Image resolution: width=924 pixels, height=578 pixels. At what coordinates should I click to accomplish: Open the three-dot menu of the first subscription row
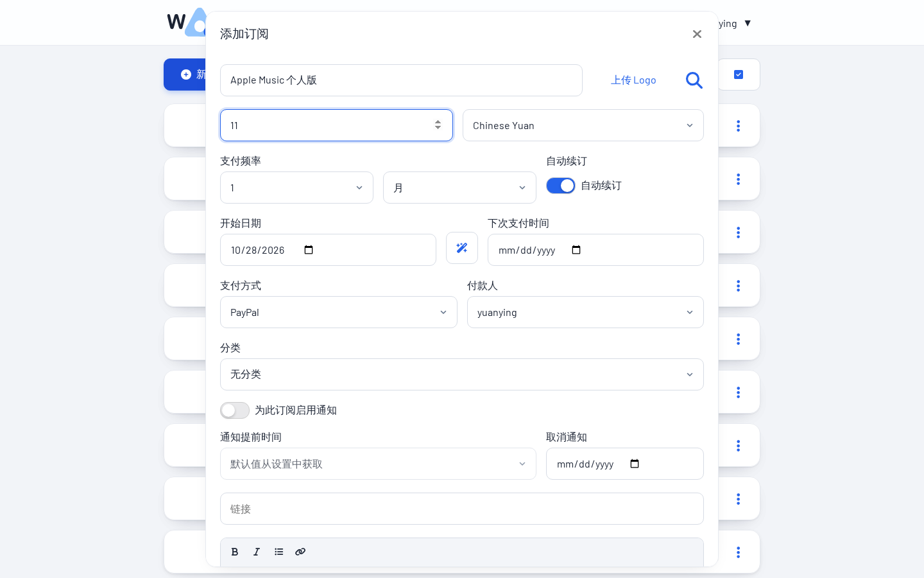coord(739,126)
